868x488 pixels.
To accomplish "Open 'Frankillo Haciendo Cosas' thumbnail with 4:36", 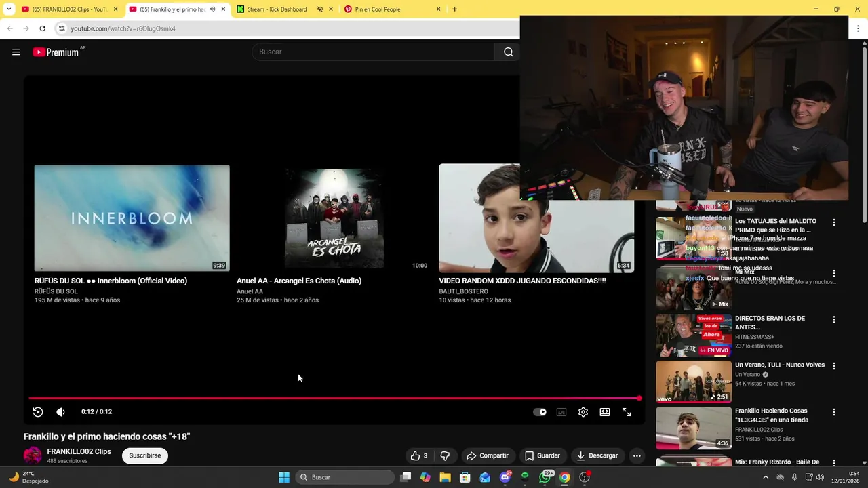I will point(694,428).
